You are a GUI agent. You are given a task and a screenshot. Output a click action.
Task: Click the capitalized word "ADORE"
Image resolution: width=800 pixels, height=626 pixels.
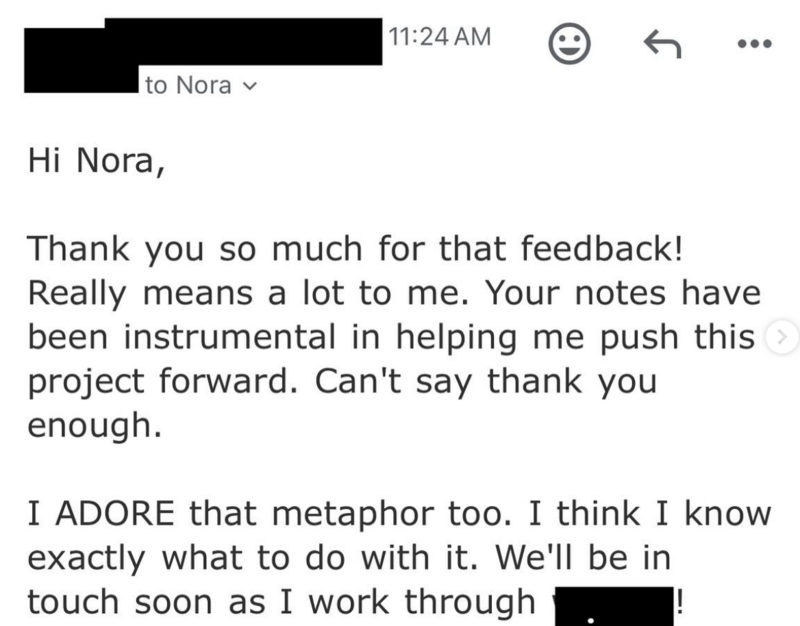point(115,513)
